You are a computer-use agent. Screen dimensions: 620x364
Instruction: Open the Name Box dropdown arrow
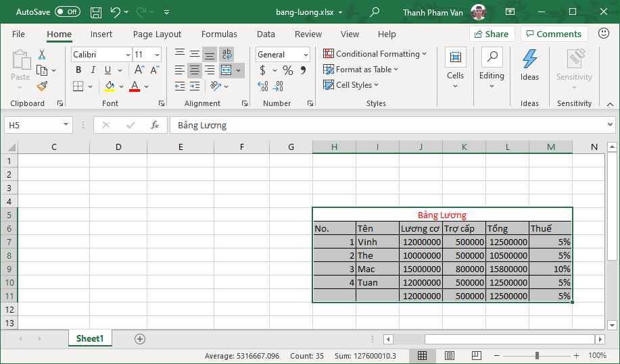66,125
